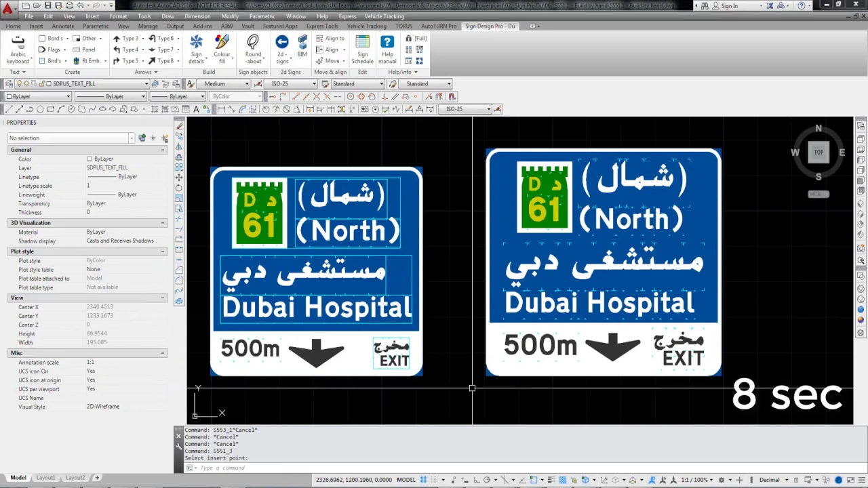This screenshot has height=488, width=868.
Task: Collapse the Plot style section
Action: [163, 251]
